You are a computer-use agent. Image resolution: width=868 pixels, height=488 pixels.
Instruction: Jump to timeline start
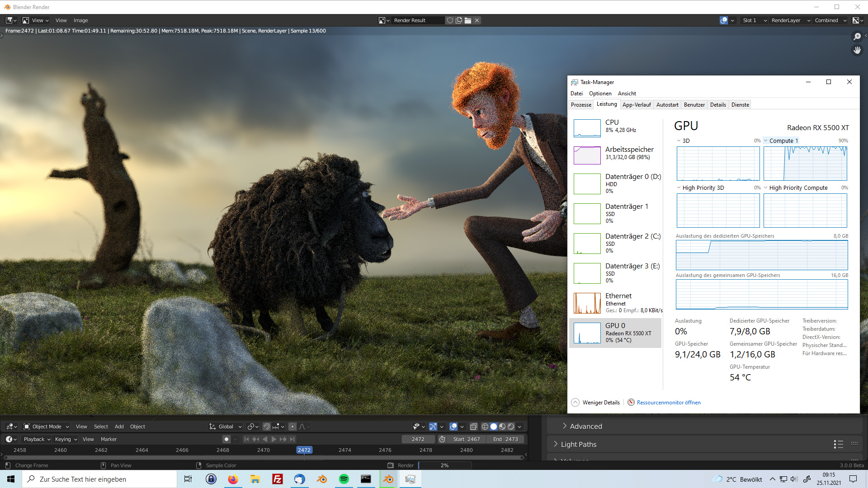[x=246, y=439]
